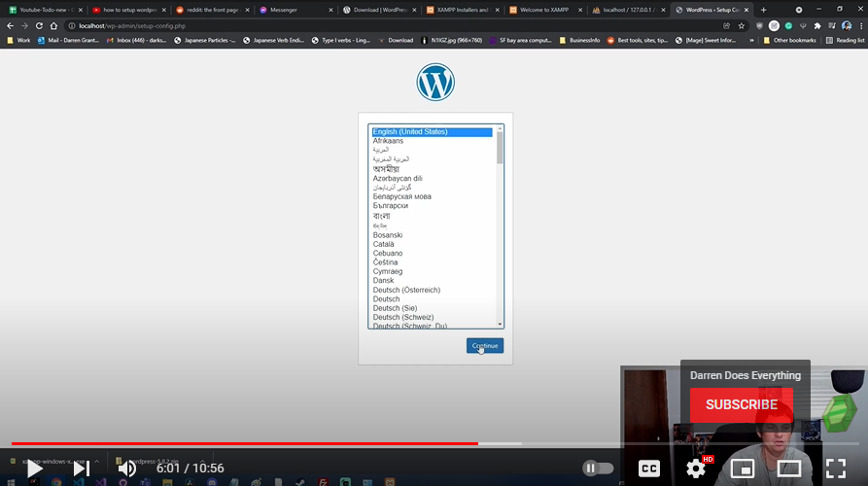Select Azərbaycan dili language
This screenshot has width=868, height=486.
tap(398, 178)
